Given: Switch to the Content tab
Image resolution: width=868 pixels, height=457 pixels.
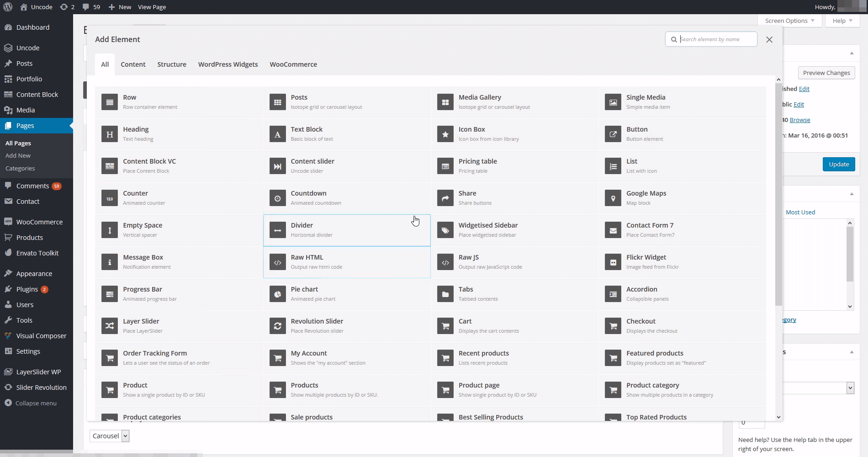Looking at the screenshot, I should coord(133,64).
